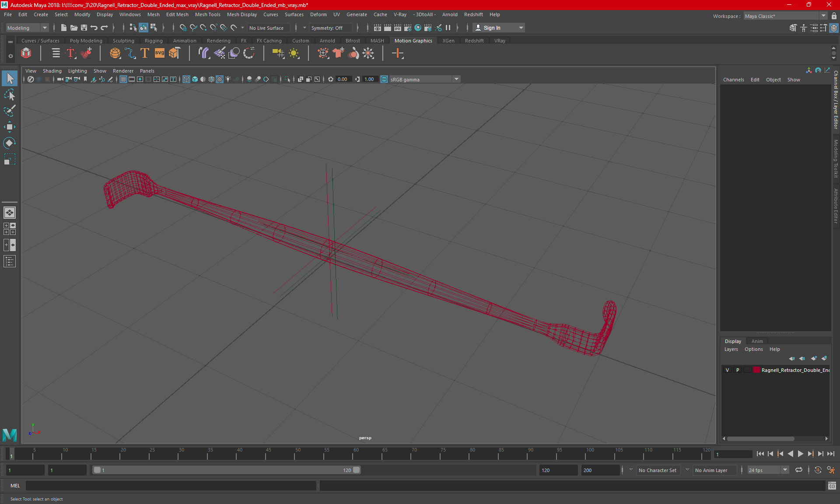Click the MEL command line input

171,486
